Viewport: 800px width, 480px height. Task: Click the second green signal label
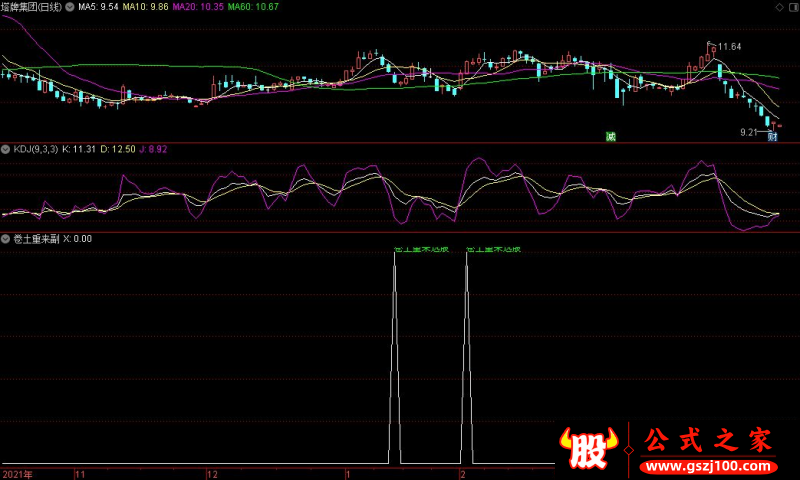(493, 249)
